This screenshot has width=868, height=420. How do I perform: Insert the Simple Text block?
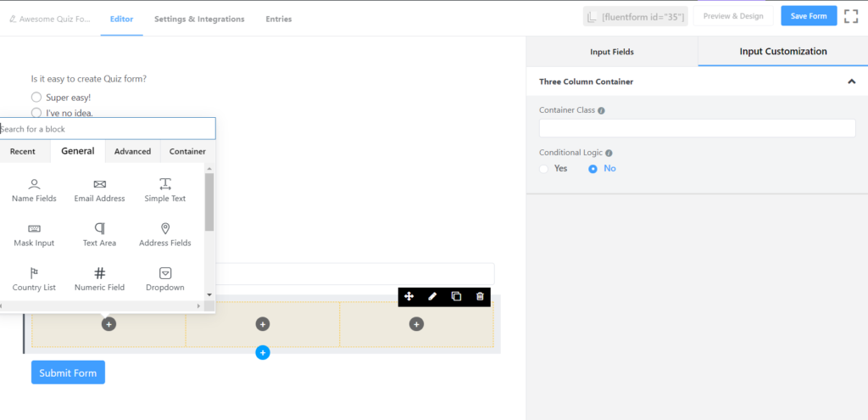165,191
